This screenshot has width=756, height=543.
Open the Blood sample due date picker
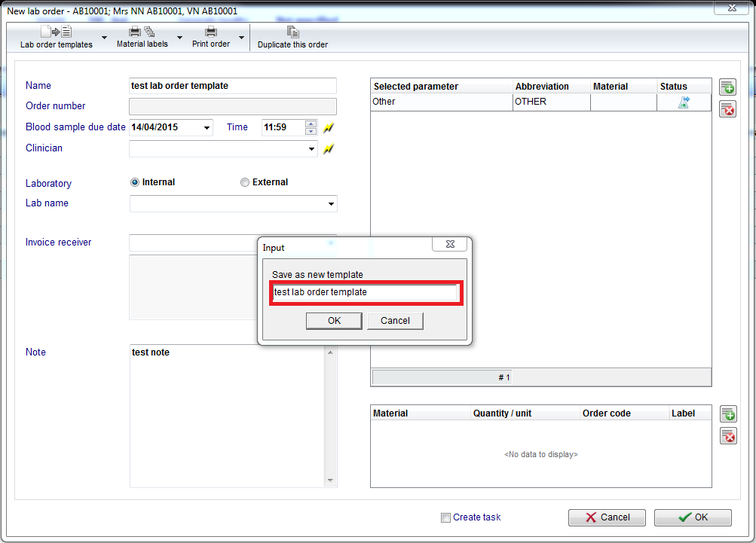coord(207,128)
